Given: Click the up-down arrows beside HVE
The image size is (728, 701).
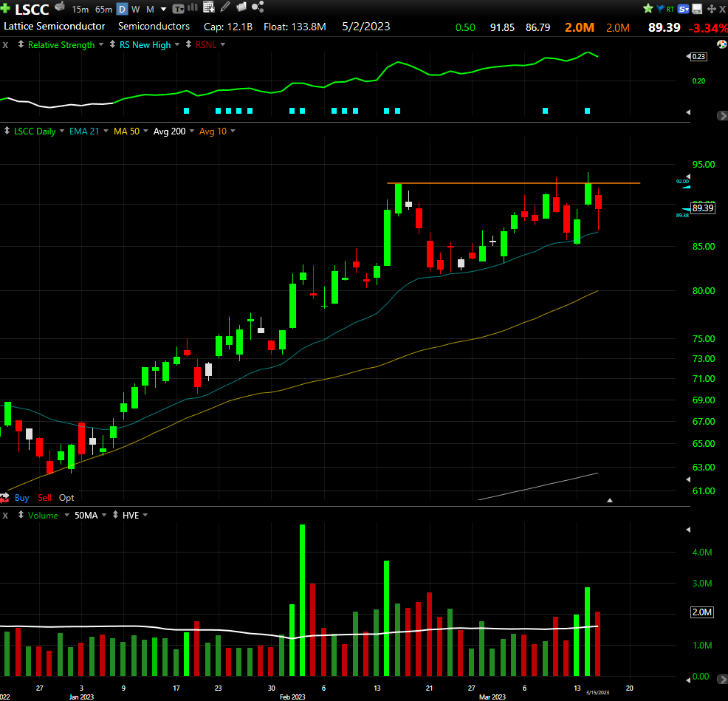Looking at the screenshot, I should click(x=115, y=515).
